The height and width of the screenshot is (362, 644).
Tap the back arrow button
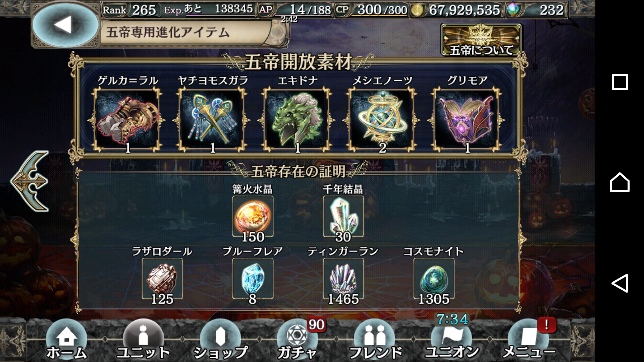[65, 25]
